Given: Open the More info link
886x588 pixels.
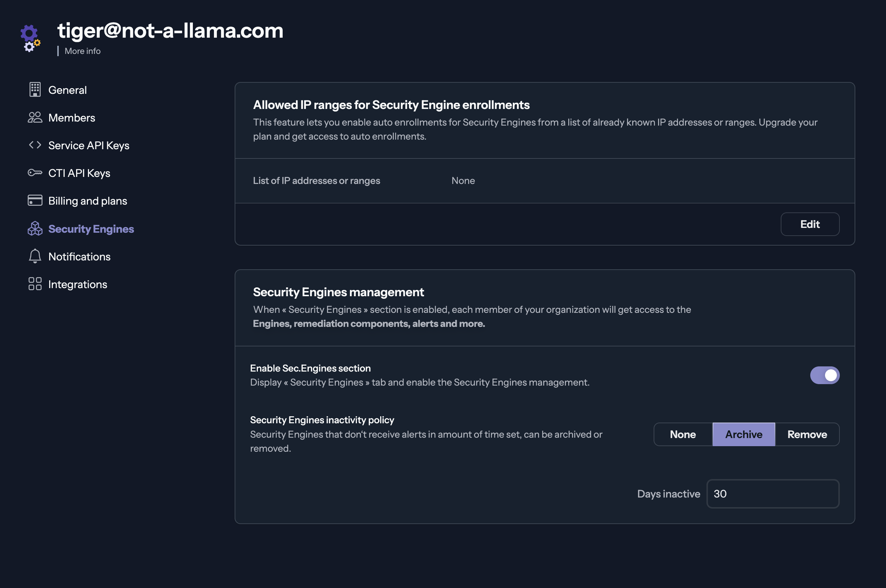Looking at the screenshot, I should coord(82,51).
